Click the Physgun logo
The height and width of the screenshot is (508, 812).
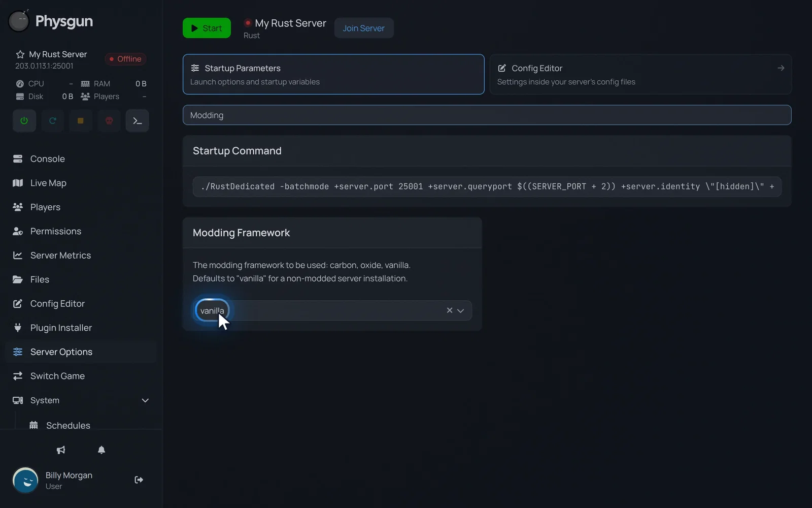[51, 21]
